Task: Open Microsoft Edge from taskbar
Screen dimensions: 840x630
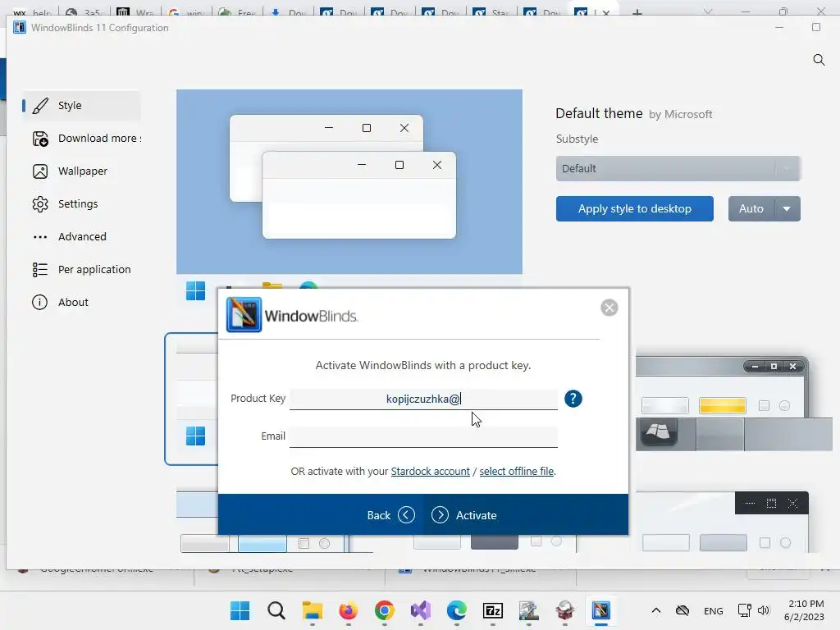Action: [x=456, y=610]
